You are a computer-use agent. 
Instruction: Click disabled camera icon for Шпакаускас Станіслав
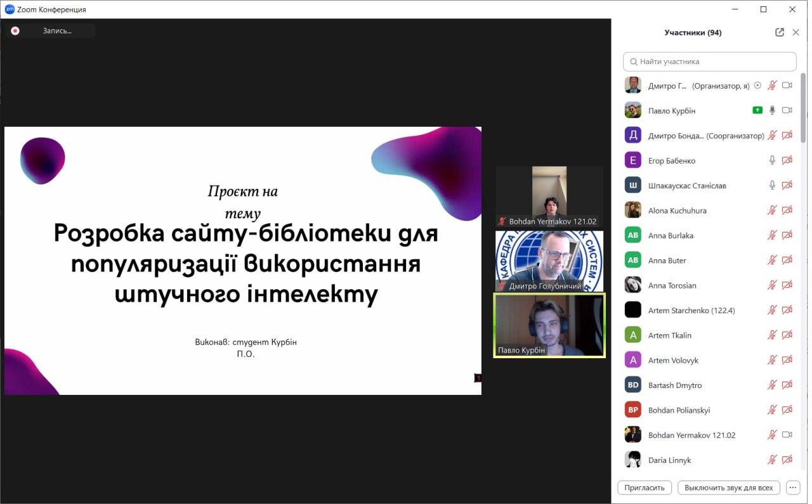787,185
